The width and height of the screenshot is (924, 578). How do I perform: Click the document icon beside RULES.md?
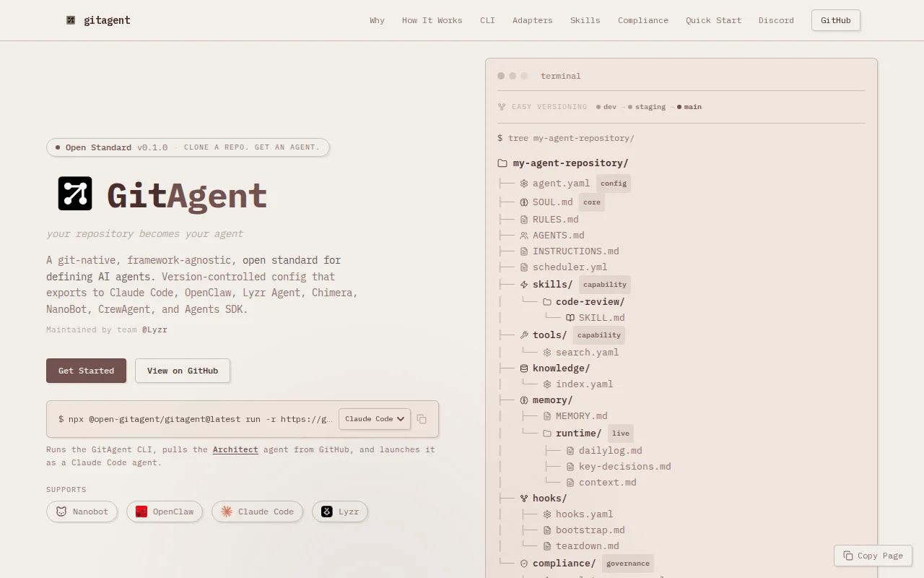point(524,220)
